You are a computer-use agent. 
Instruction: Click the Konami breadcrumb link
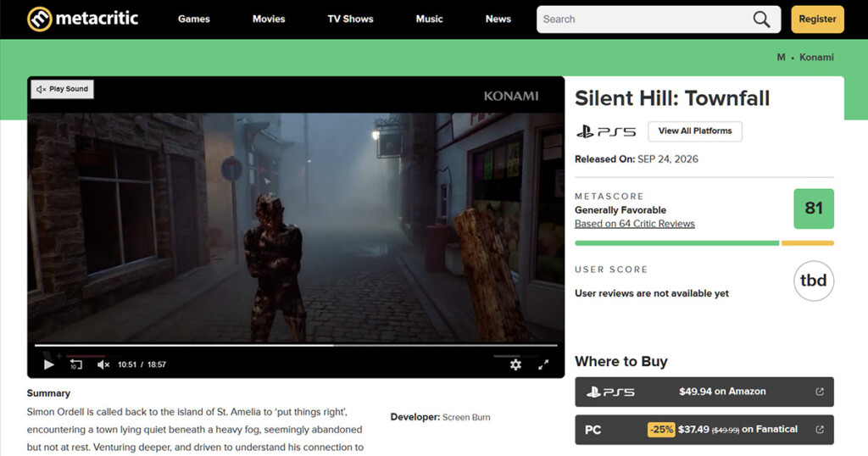(x=816, y=57)
